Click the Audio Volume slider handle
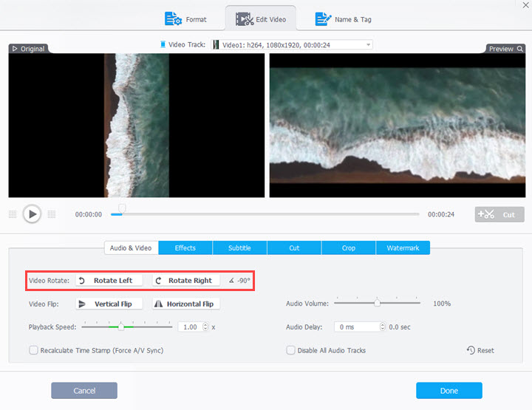 point(377,303)
